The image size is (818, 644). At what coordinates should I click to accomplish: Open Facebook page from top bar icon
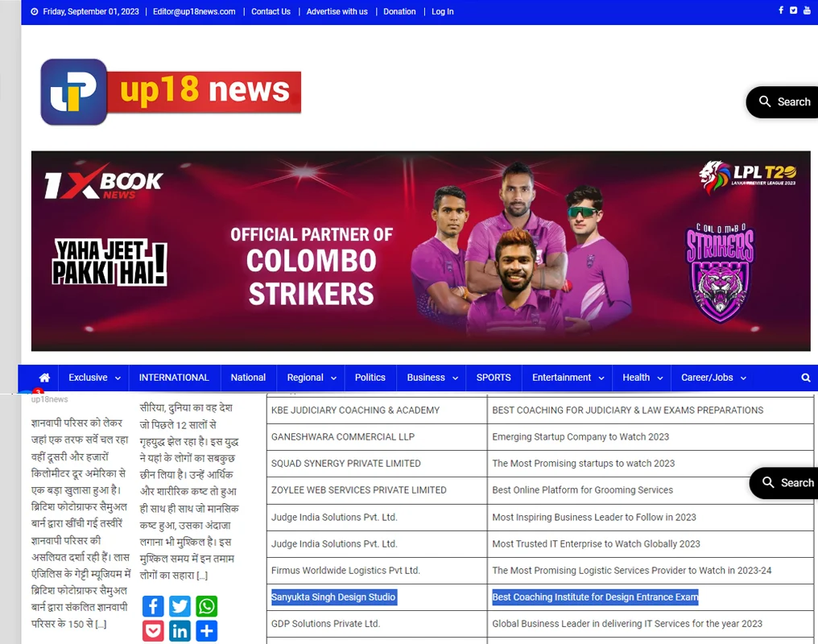coord(780,10)
